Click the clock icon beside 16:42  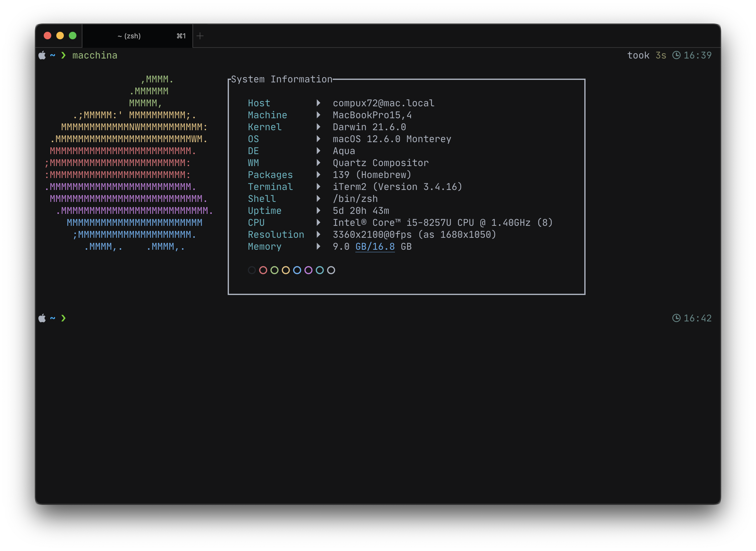click(676, 318)
